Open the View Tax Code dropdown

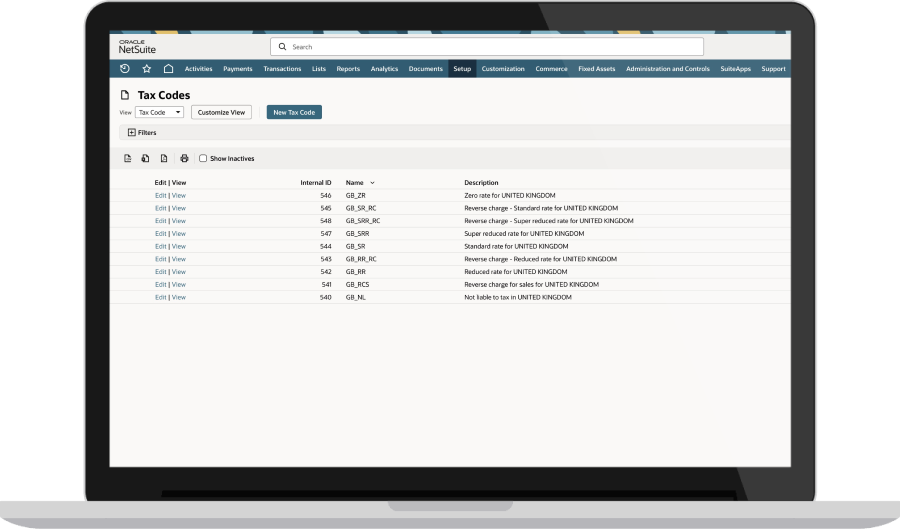[160, 112]
